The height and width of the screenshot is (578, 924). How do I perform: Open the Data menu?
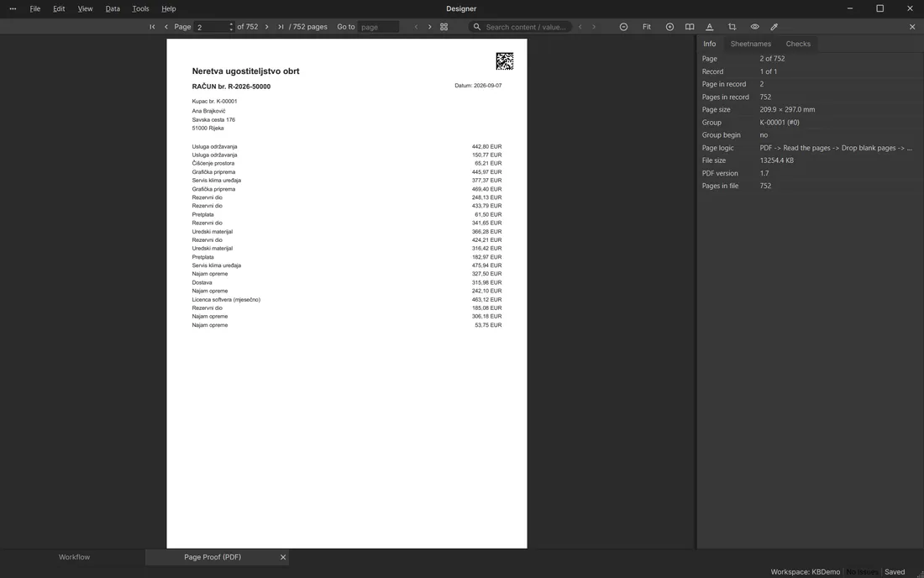(x=113, y=9)
